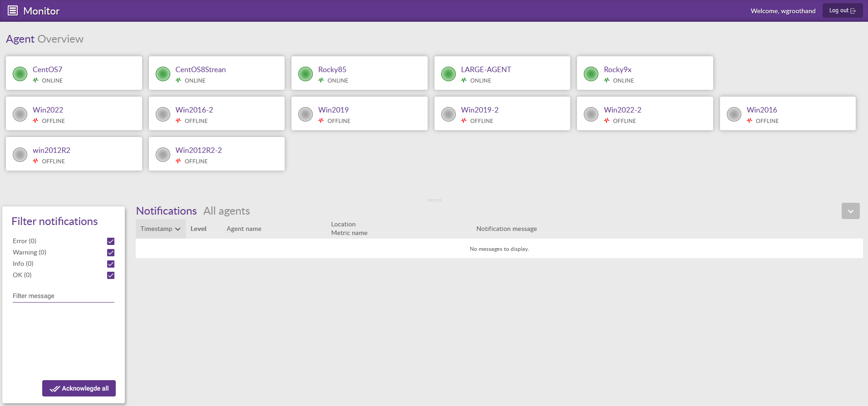Click the panel resize divider handle
The width and height of the screenshot is (868, 406).
434,200
